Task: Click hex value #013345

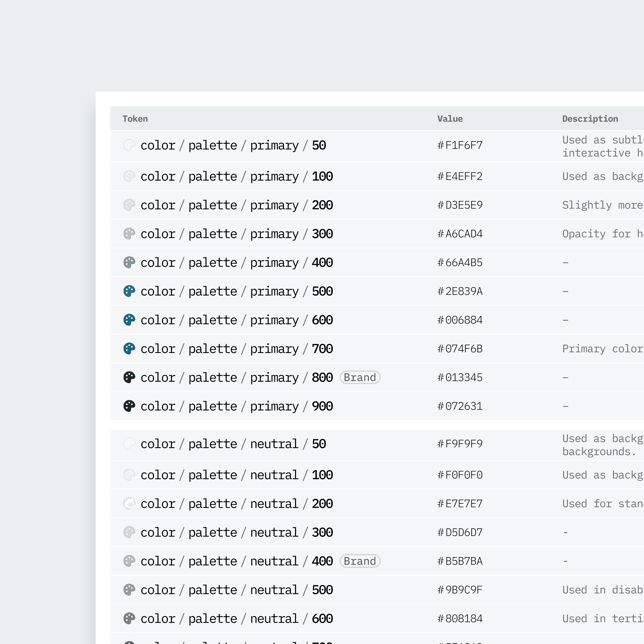Action: 460,377
